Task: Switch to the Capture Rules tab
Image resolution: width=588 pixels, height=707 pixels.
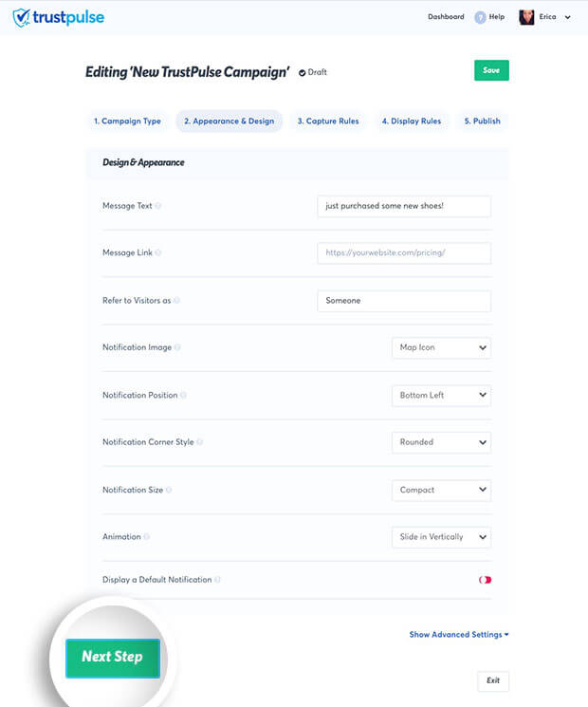Action: pos(328,121)
